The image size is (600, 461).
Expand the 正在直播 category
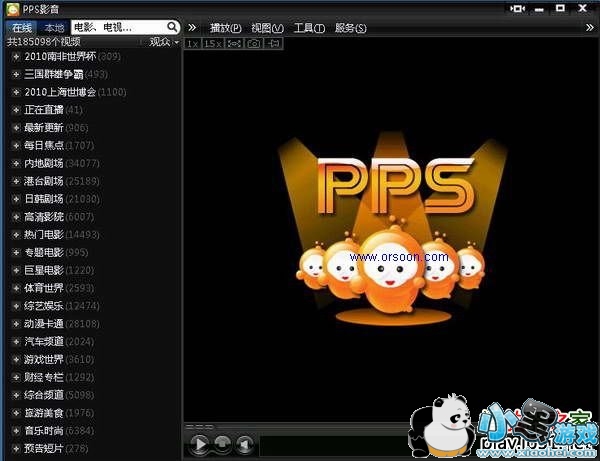[x=16, y=110]
